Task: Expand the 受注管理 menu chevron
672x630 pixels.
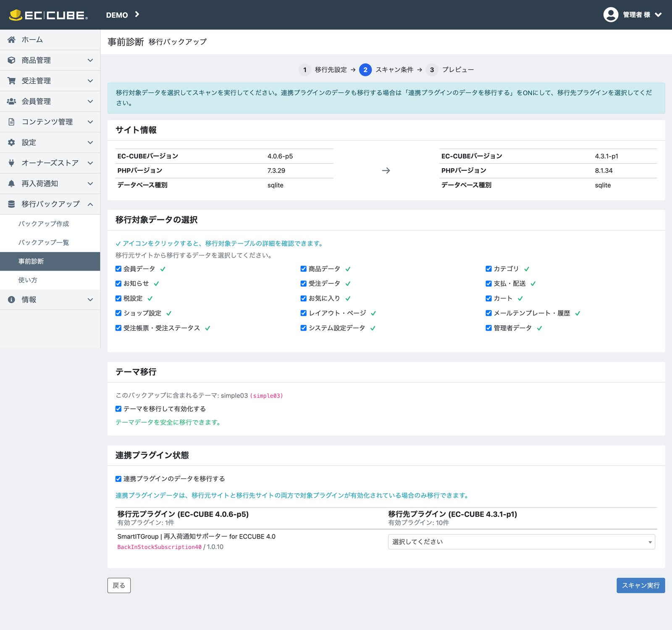Action: click(x=90, y=81)
